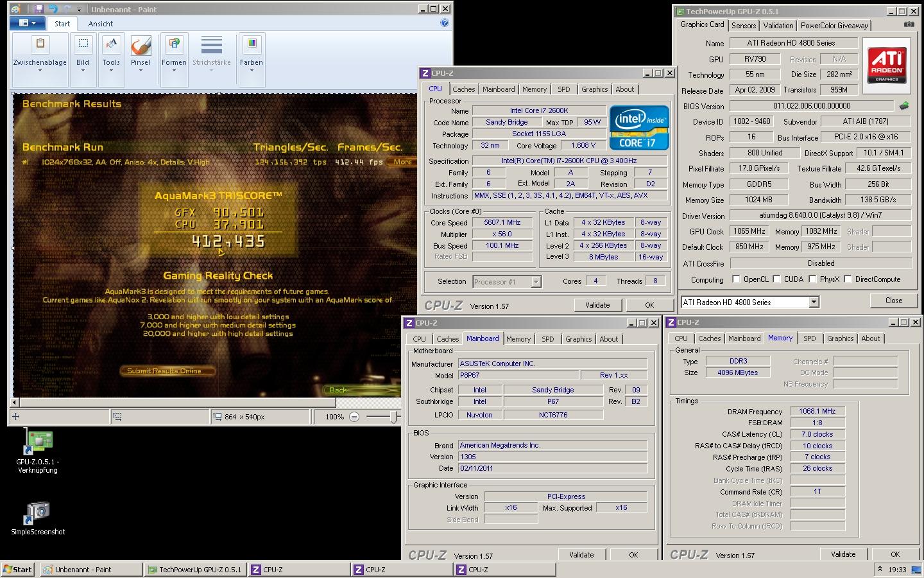This screenshot has width=924, height=578.
Task: Open the Validation tab in GPU-Z
Action: click(x=778, y=26)
